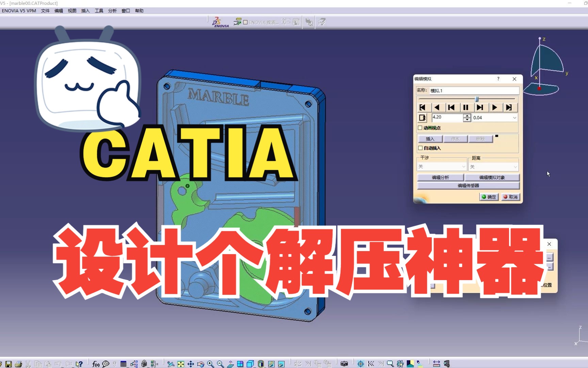The image size is (588, 368).
Task: Click the Print icon in bottom toolbar
Action: [x=18, y=364]
